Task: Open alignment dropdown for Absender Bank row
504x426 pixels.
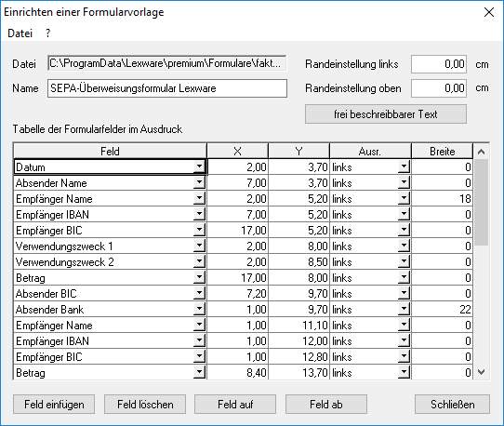Action: coord(404,310)
